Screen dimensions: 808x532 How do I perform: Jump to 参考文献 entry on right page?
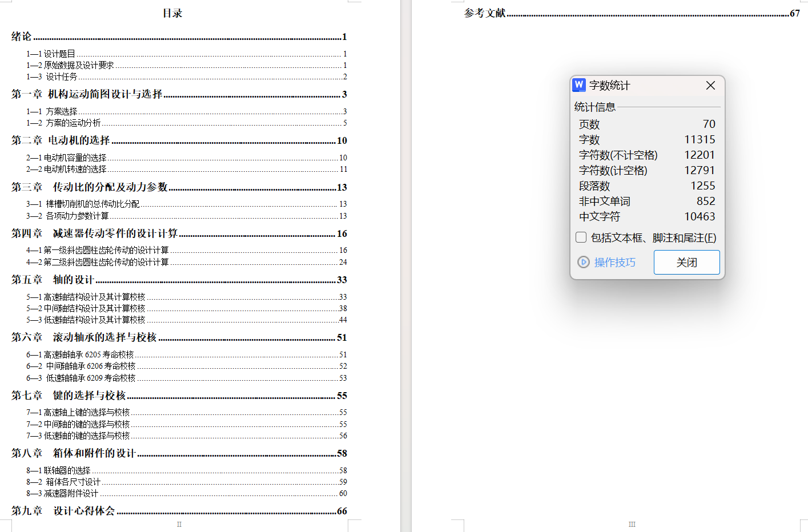click(x=632, y=13)
